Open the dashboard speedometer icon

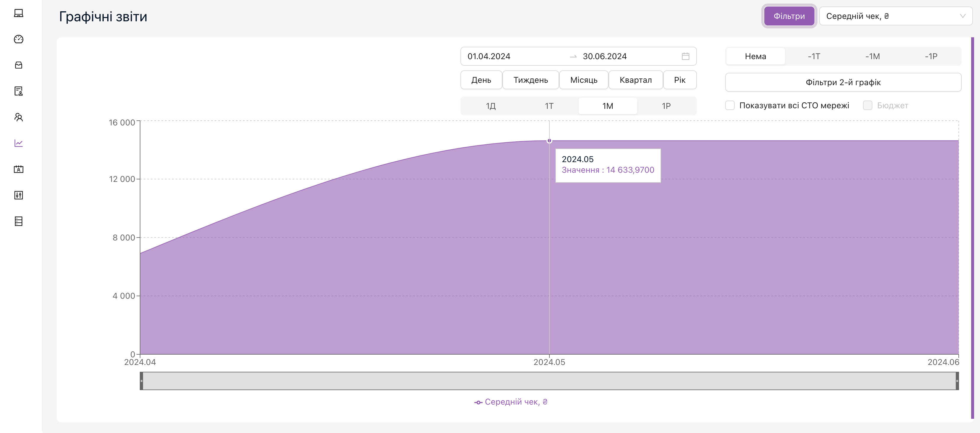18,39
